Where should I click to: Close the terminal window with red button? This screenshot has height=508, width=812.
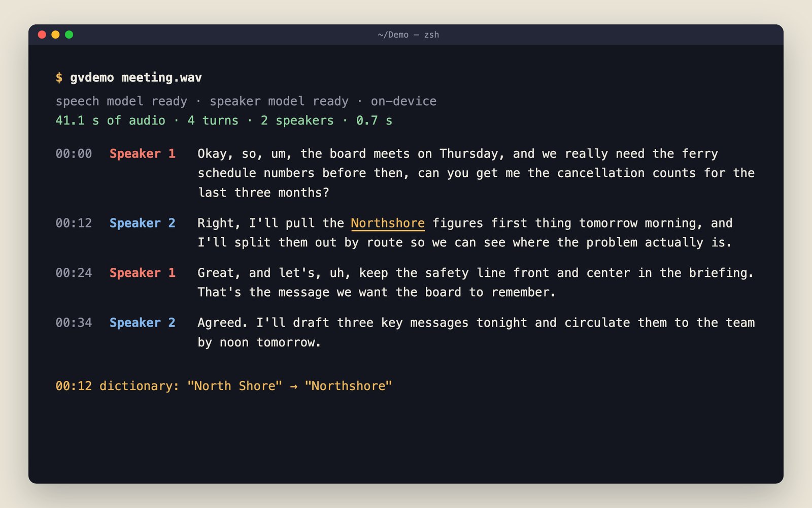tap(42, 35)
